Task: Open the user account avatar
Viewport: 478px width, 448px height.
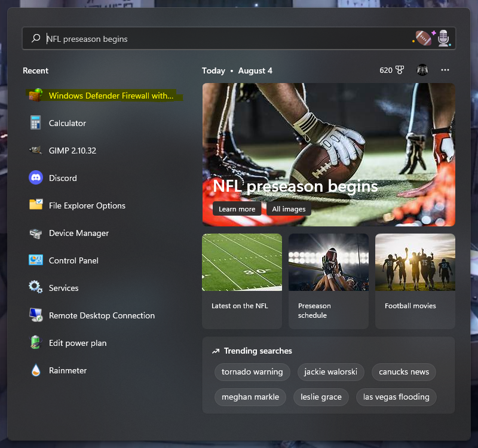Action: pyautogui.click(x=422, y=70)
